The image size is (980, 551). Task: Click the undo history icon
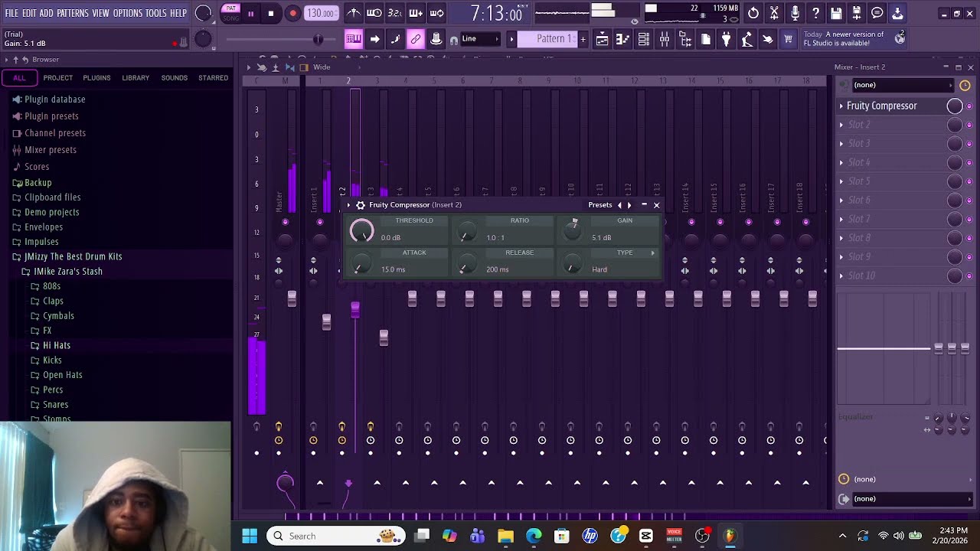pos(753,13)
